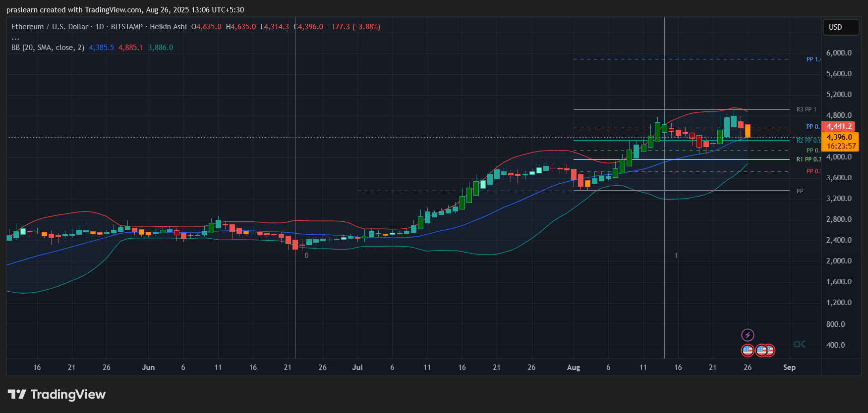
Task: Expand the collapsed indicators ellipsis
Action: (15, 38)
